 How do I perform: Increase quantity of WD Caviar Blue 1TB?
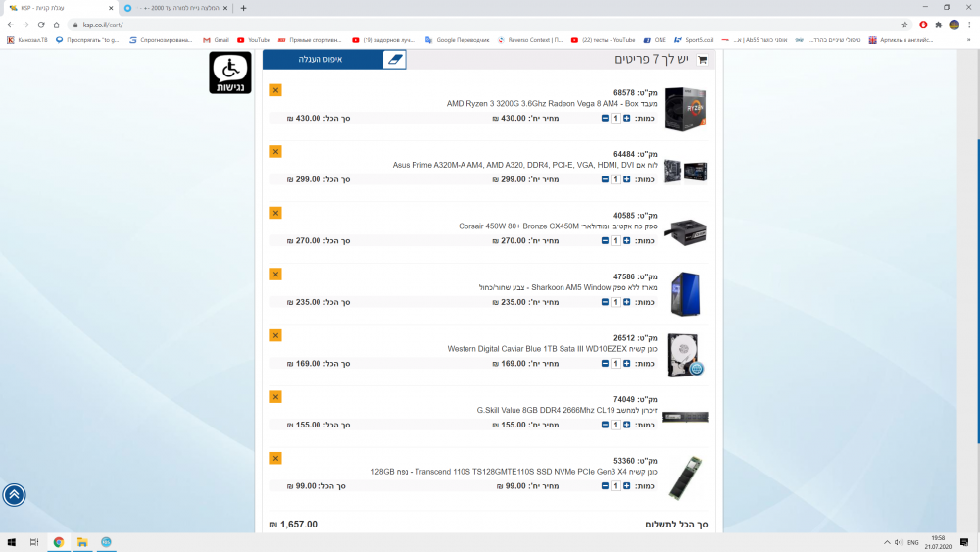point(627,363)
